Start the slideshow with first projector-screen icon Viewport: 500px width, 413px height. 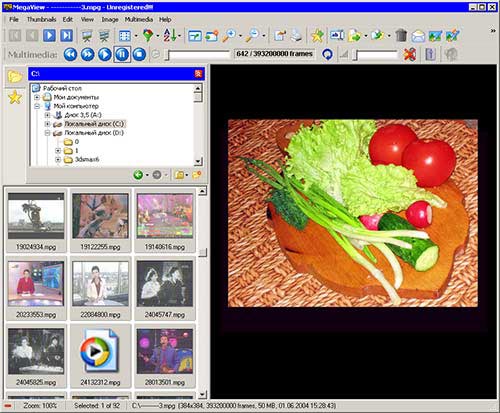(87, 35)
